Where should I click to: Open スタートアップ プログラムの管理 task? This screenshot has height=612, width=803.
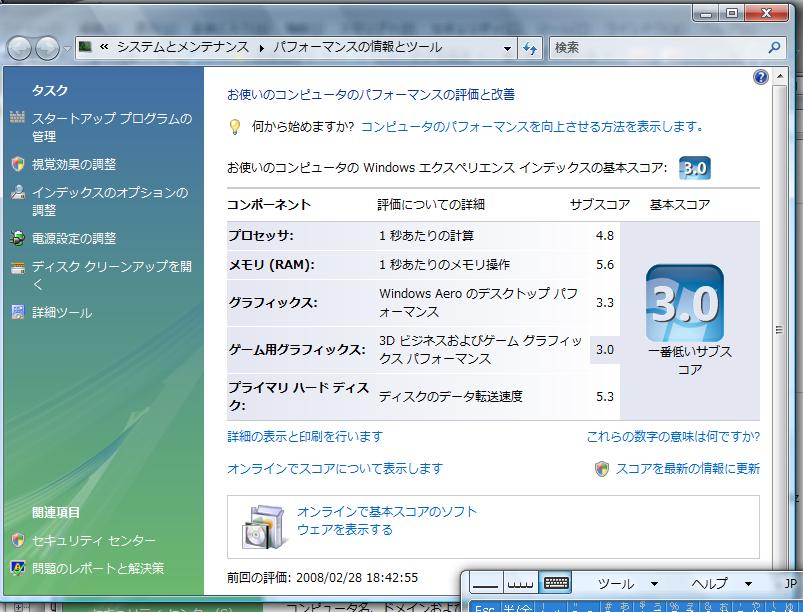click(112, 128)
